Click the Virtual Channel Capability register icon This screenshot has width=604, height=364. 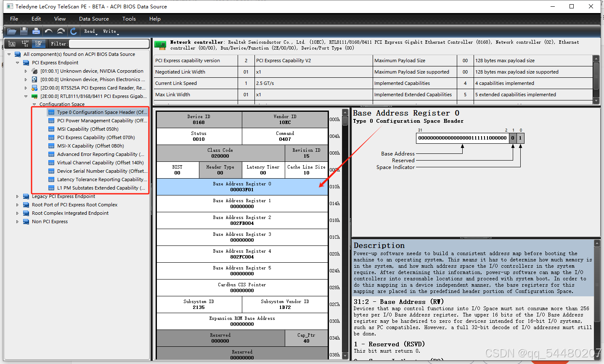tap(51, 163)
